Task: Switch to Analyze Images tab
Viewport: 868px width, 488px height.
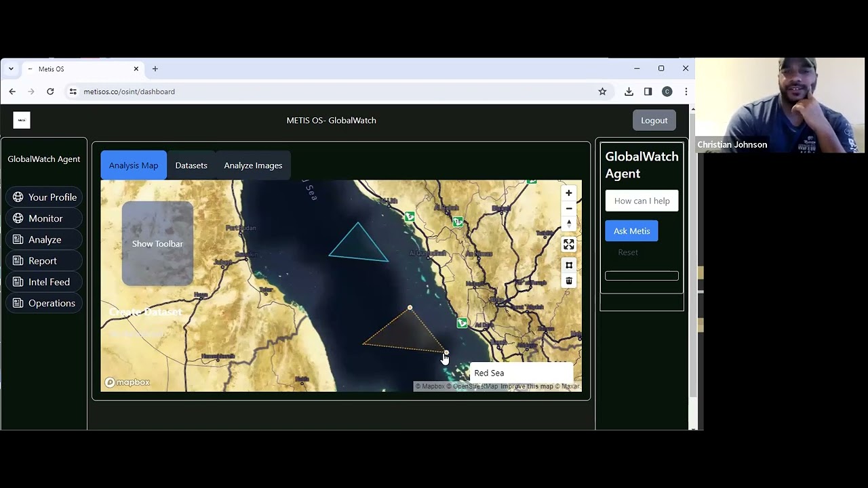Action: (x=253, y=165)
